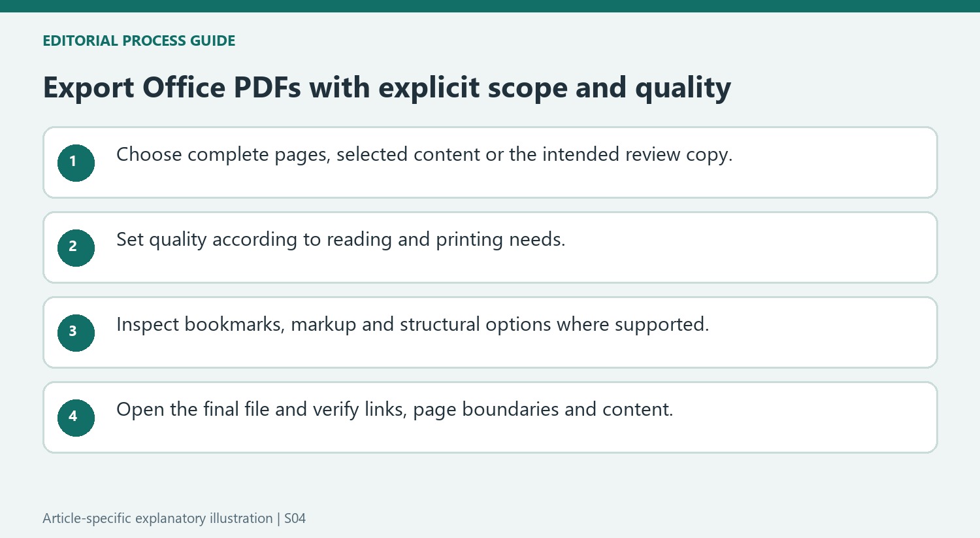Click the step 3 number badge
980x538 pixels.
pyautogui.click(x=76, y=333)
